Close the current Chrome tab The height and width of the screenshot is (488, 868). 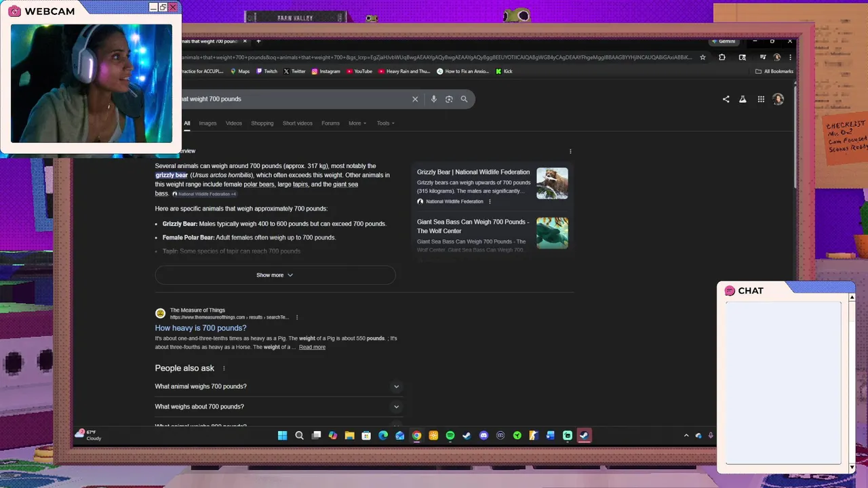point(245,41)
